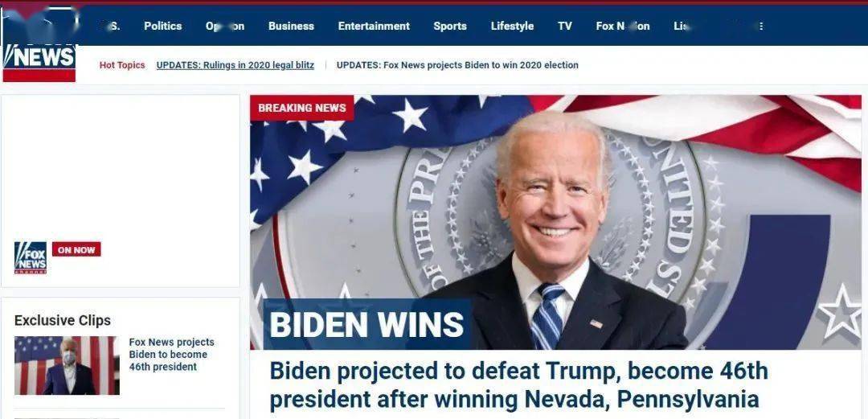Click the BREAKING NEWS label

point(301,108)
